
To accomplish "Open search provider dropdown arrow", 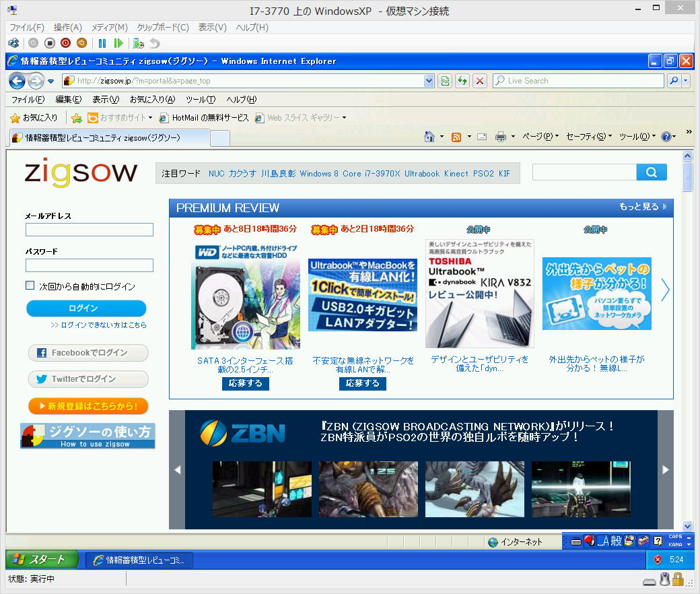I will [x=686, y=81].
